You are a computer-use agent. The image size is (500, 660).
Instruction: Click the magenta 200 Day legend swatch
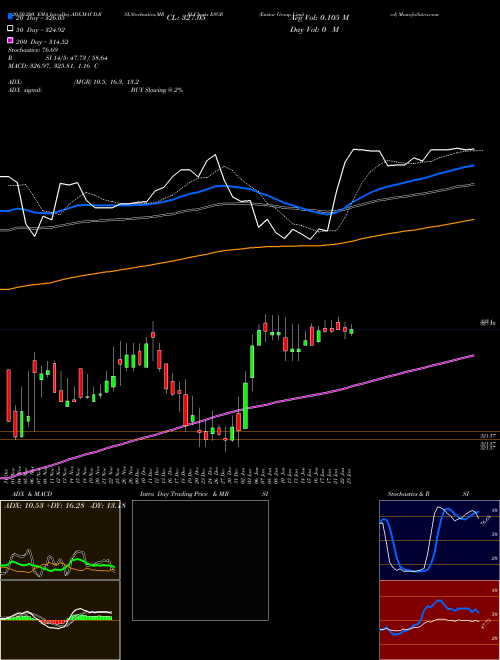tap(10, 41)
